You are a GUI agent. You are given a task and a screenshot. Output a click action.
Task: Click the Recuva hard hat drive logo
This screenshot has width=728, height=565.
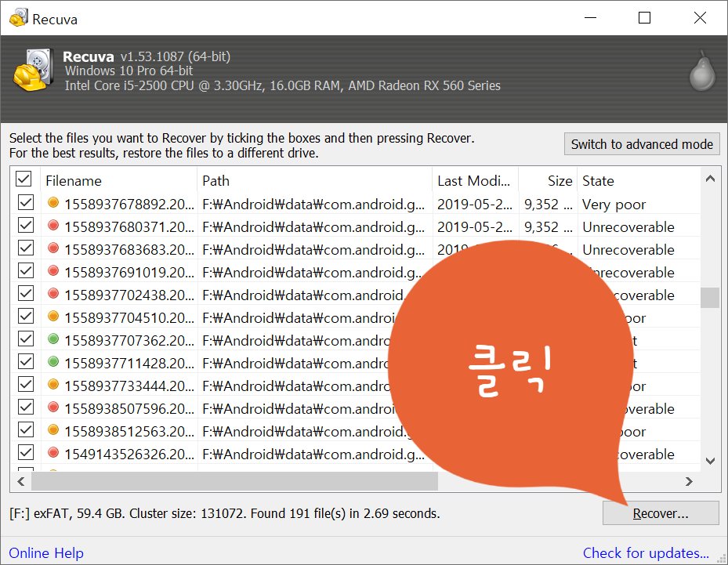pos(33,70)
